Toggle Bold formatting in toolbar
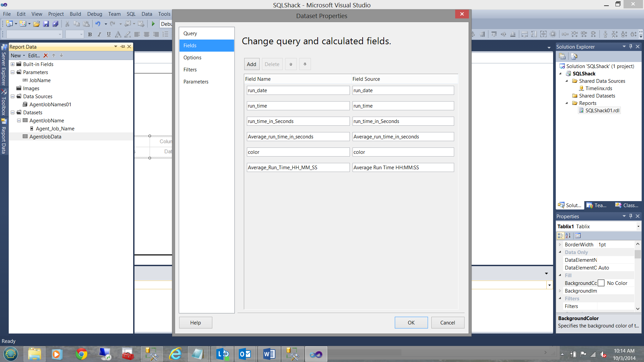This screenshot has height=362, width=644. (x=90, y=34)
